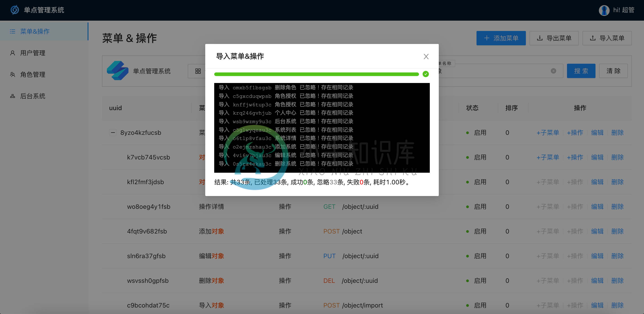This screenshot has height=314, width=644.
Task: Open 菜单&操作 in sidebar
Action: (x=44, y=31)
